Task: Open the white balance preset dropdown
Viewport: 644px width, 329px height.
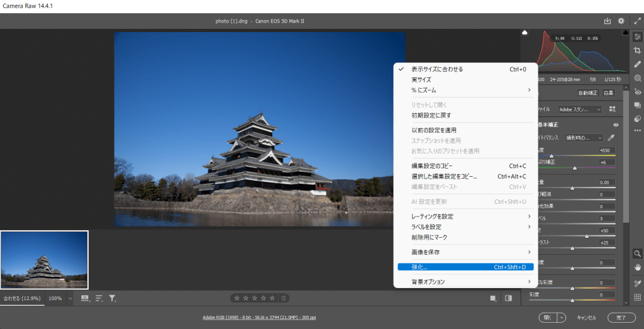Action: [582, 137]
